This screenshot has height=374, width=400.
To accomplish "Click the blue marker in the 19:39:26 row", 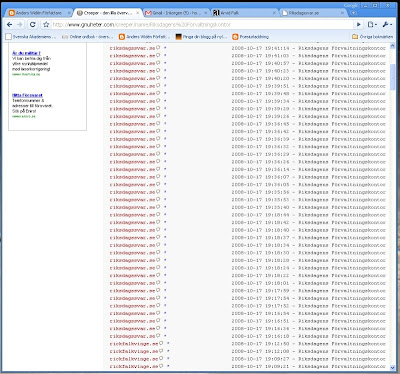I will (165, 116).
